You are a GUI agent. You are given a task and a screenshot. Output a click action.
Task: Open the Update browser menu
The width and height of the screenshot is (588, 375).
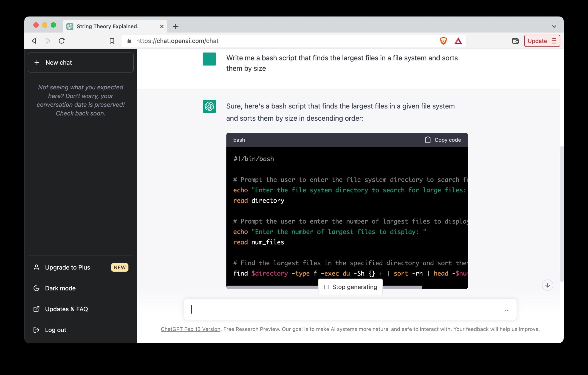542,41
